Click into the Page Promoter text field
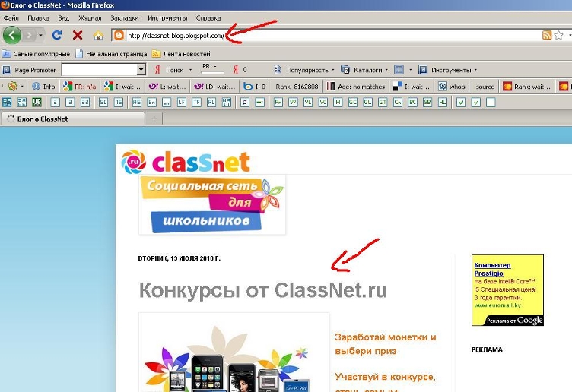 [100, 70]
